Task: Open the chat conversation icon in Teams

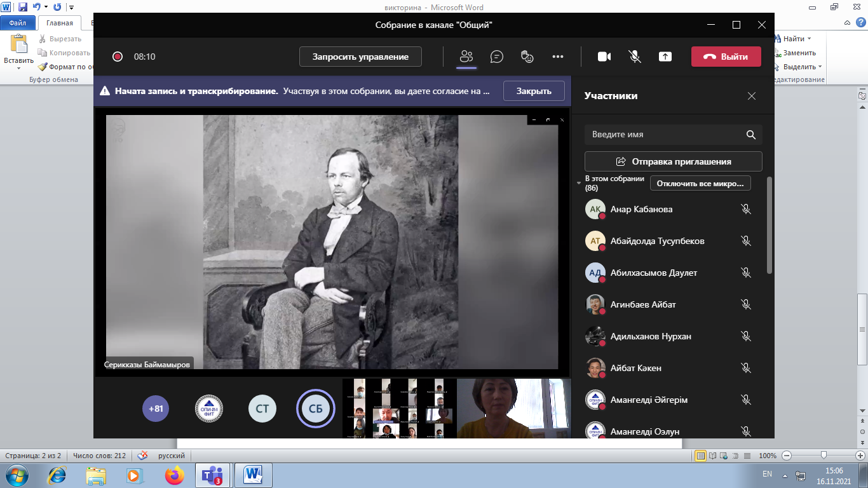Action: point(497,57)
